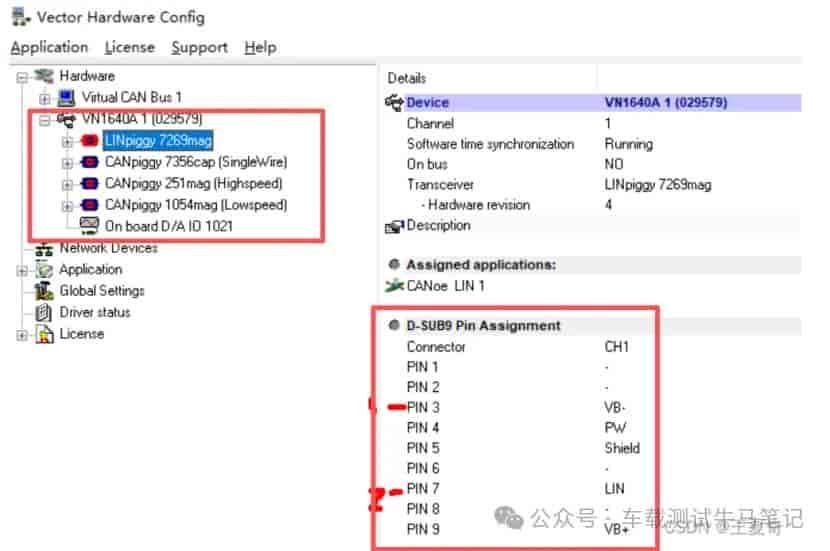This screenshot has width=830, height=551.
Task: Click the CANpiggy 1054mag channel icon
Action: 89,204
